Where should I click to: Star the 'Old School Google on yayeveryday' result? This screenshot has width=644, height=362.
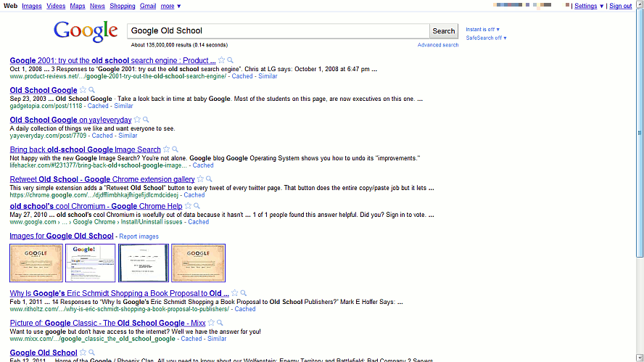point(137,120)
